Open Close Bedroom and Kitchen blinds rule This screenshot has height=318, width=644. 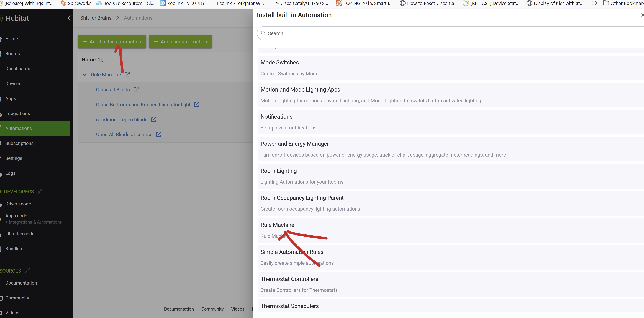tap(143, 105)
